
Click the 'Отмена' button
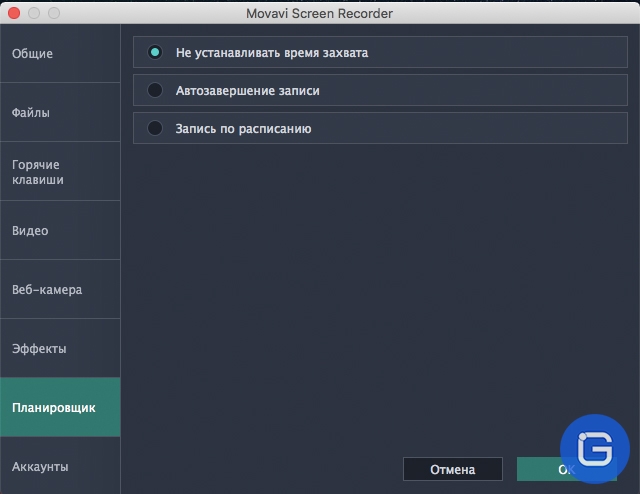click(453, 469)
